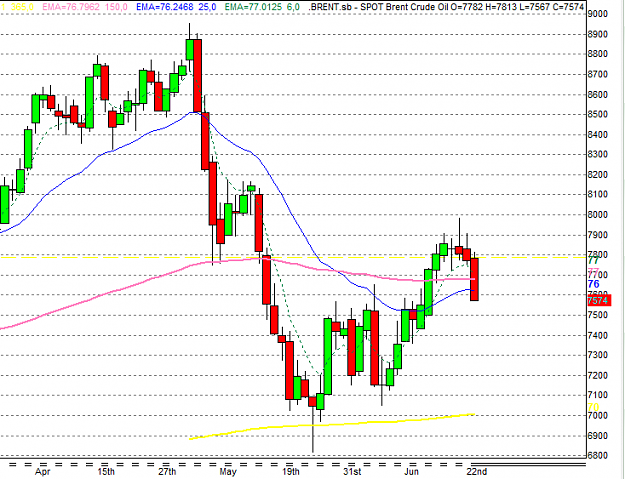The image size is (625, 479).
Task: Click the green EMA=77.0125 header value
Action: tap(253, 7)
